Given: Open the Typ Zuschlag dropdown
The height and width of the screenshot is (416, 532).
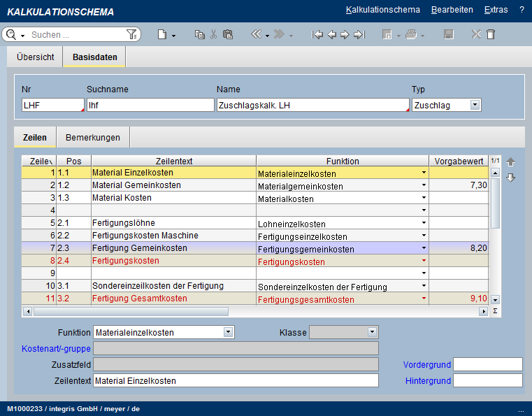Looking at the screenshot, I should pyautogui.click(x=475, y=105).
